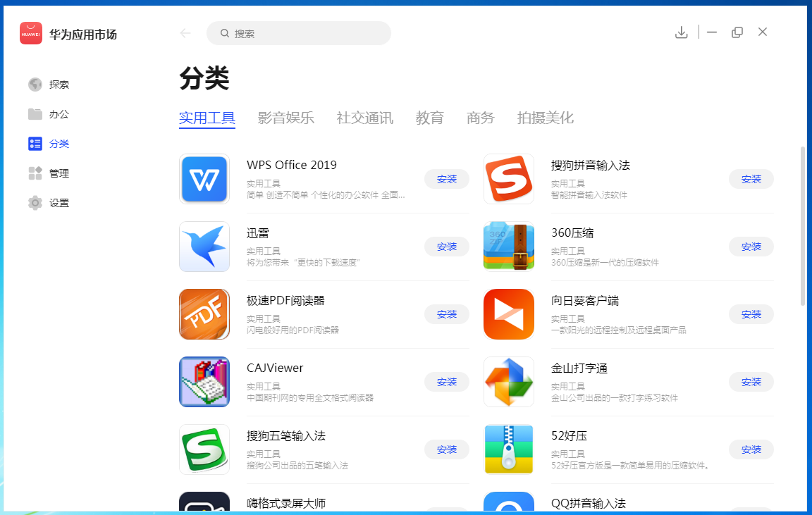Open the 教育 category tab
Screen dimensions: 812x515
[430, 118]
